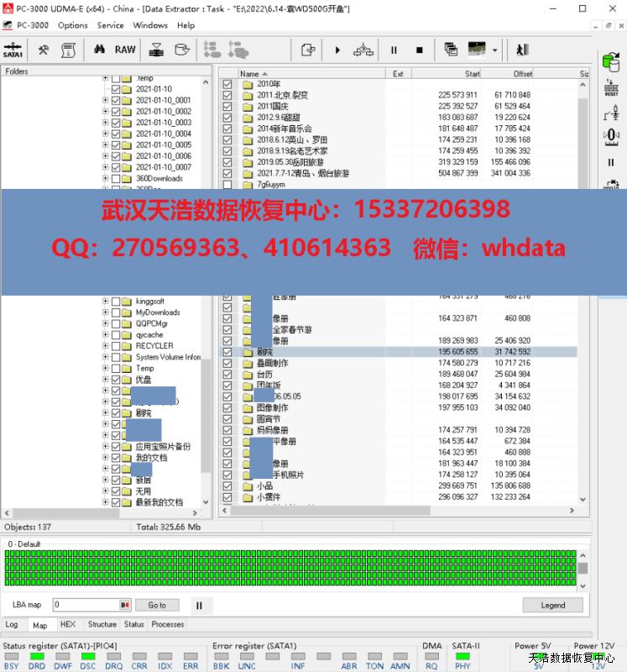Check the 7g6uyym item checkbox in the file list
The image size is (627, 672).
tap(227, 184)
